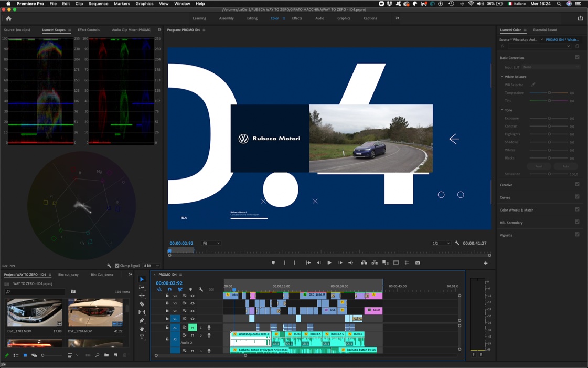Click the New Bin folder icon
The height and width of the screenshot is (368, 588).
(x=106, y=355)
